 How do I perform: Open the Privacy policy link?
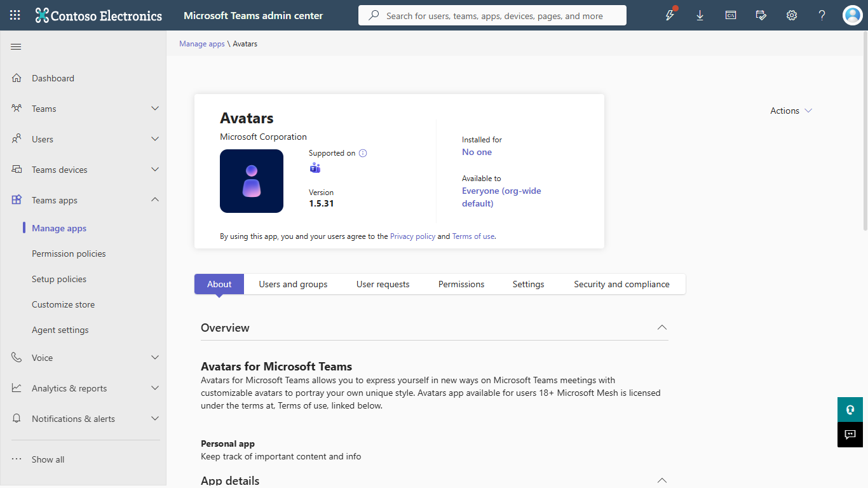point(412,236)
